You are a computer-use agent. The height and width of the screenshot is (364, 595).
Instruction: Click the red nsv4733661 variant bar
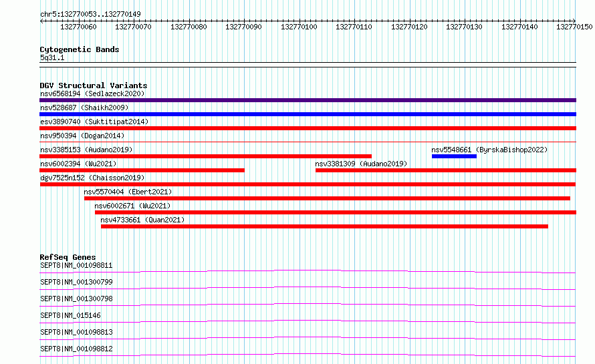[324, 226]
